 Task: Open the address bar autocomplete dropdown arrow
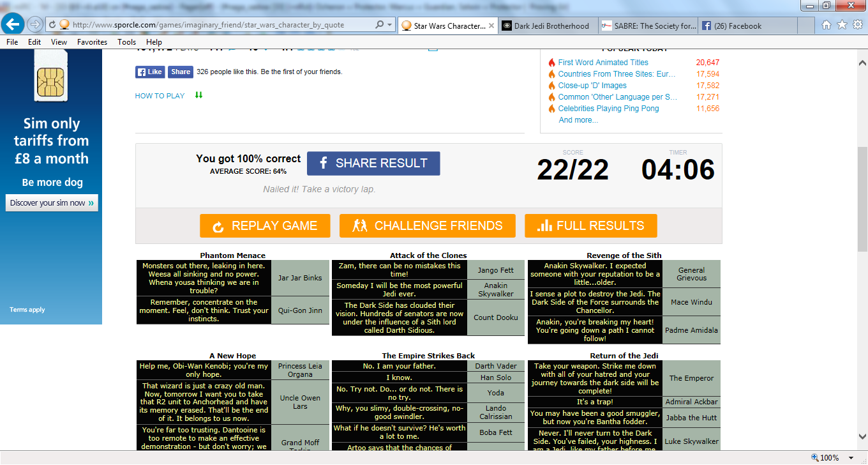pyautogui.click(x=390, y=25)
